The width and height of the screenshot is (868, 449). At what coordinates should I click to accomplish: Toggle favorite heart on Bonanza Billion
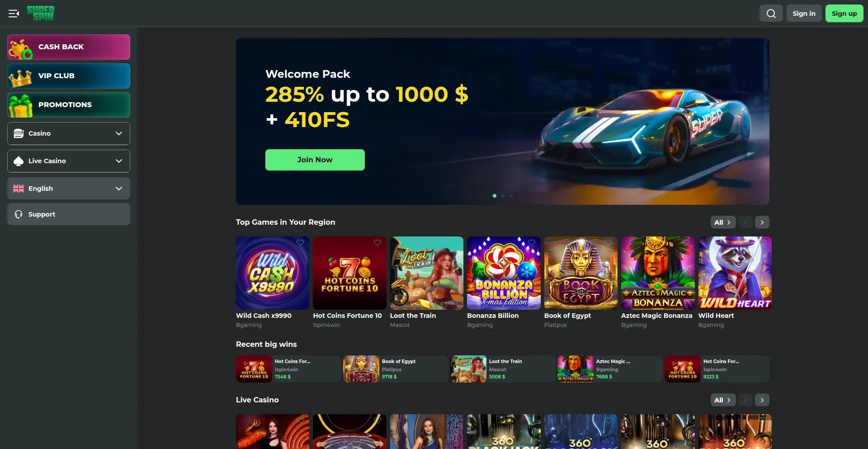532,243
